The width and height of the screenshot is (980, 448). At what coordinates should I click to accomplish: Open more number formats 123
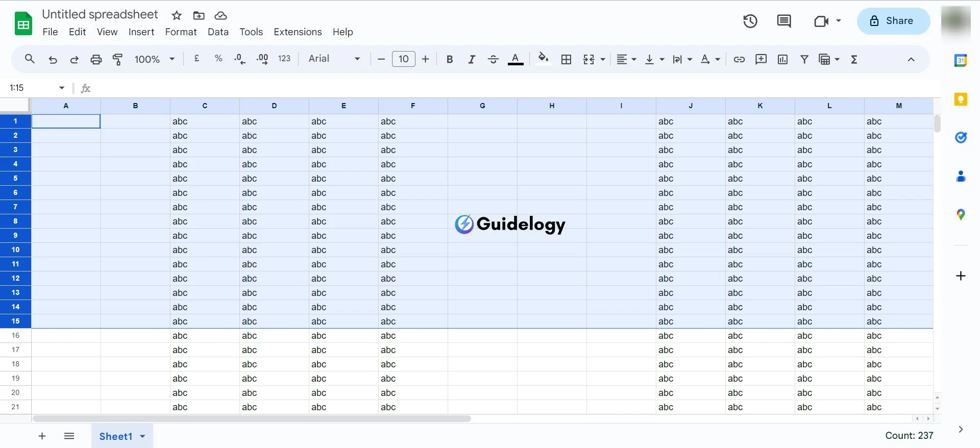[x=284, y=59]
